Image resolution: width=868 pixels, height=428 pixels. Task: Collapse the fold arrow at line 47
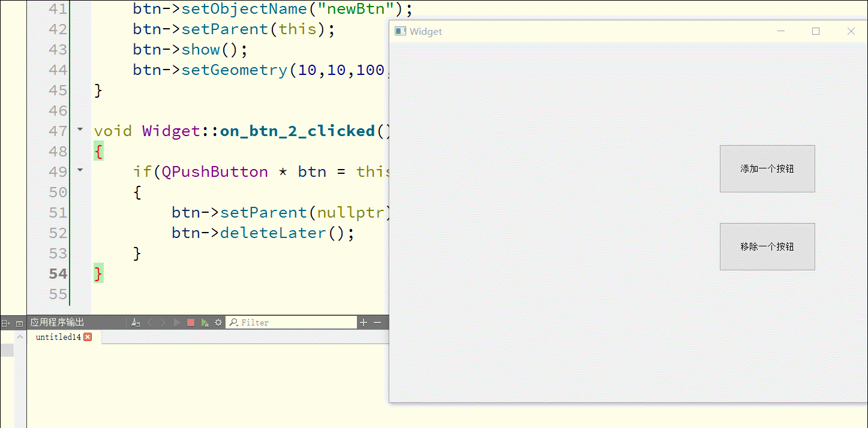click(x=80, y=129)
